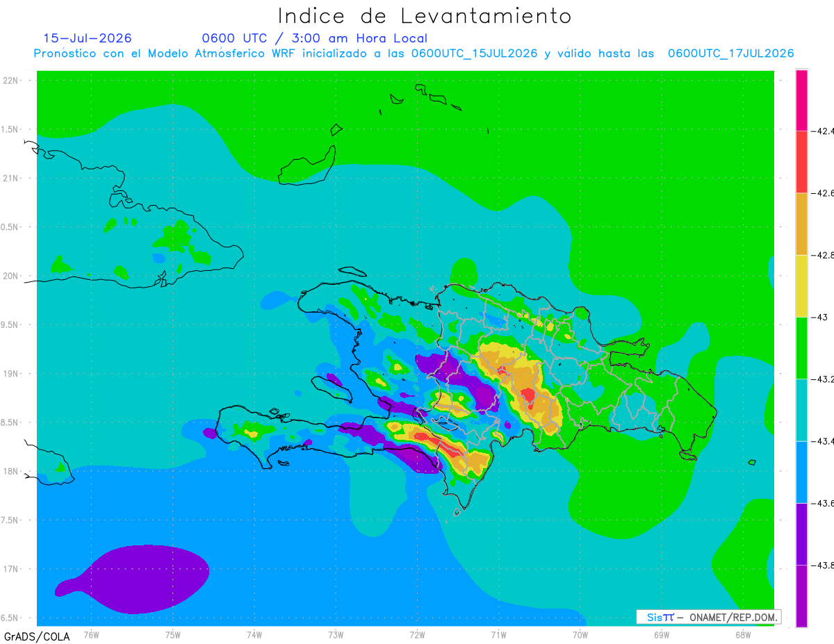Click legend value "-42.8"
Viewport: 834px width, 644px height.
(x=822, y=255)
